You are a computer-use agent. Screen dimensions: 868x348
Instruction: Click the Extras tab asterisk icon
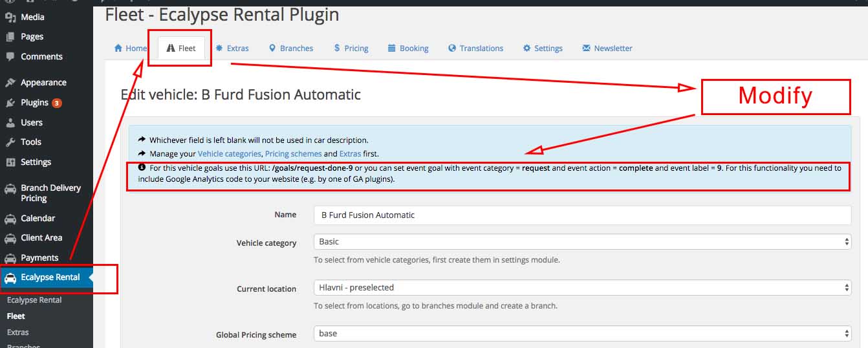click(220, 48)
